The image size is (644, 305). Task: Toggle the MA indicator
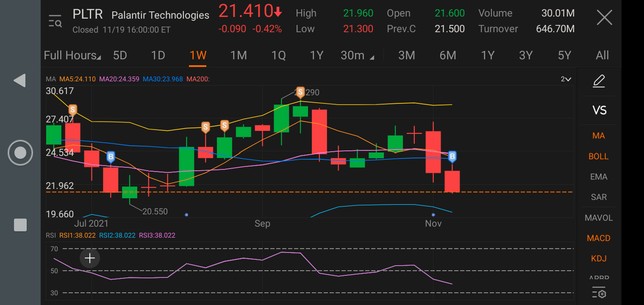[599, 136]
